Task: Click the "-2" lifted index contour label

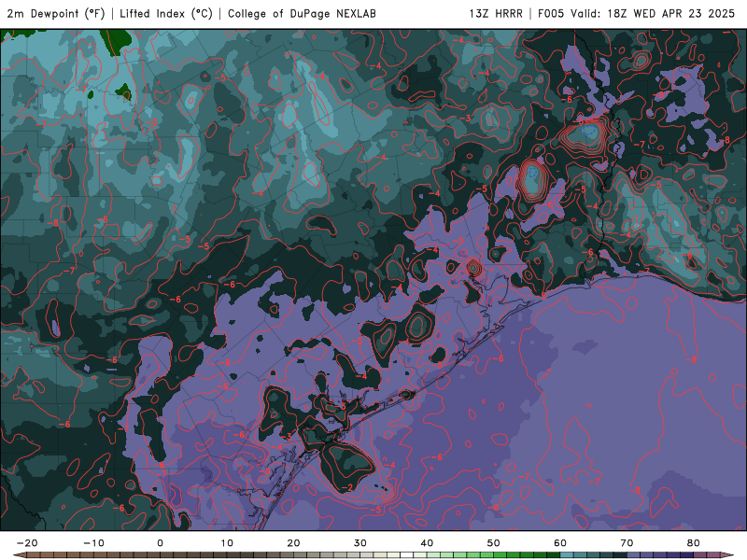Action: click(x=347, y=487)
